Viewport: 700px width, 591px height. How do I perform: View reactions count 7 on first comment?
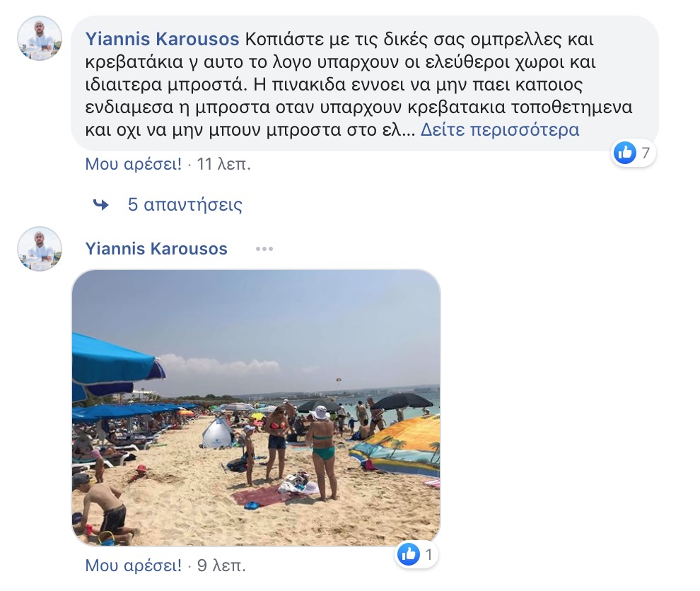pos(646,153)
